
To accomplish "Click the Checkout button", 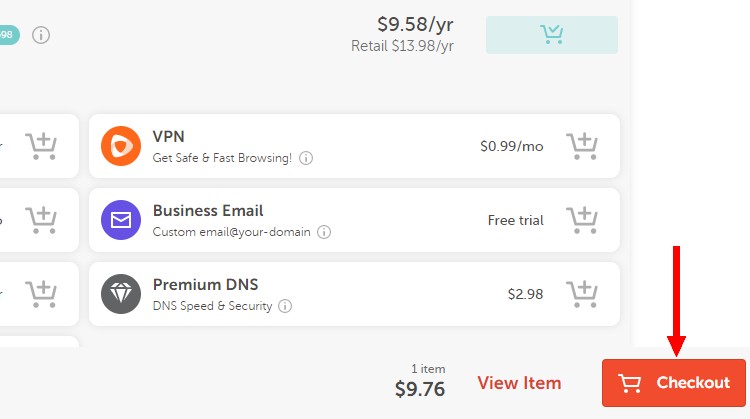I will [x=674, y=383].
